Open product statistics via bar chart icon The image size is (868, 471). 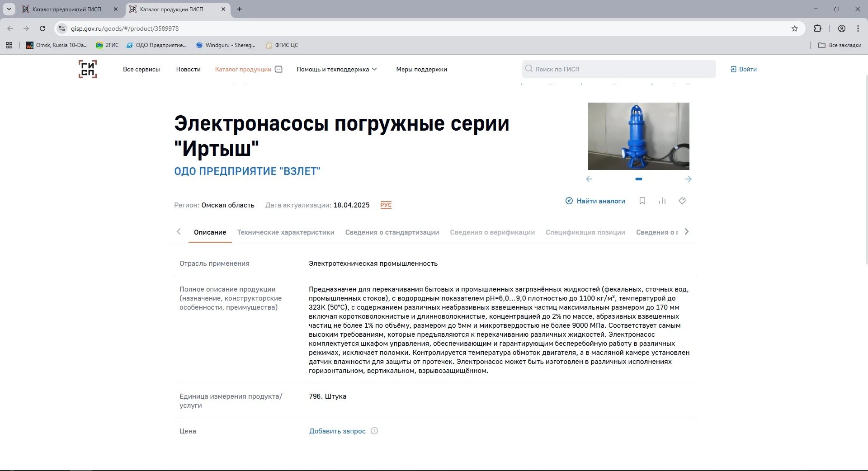tap(662, 201)
